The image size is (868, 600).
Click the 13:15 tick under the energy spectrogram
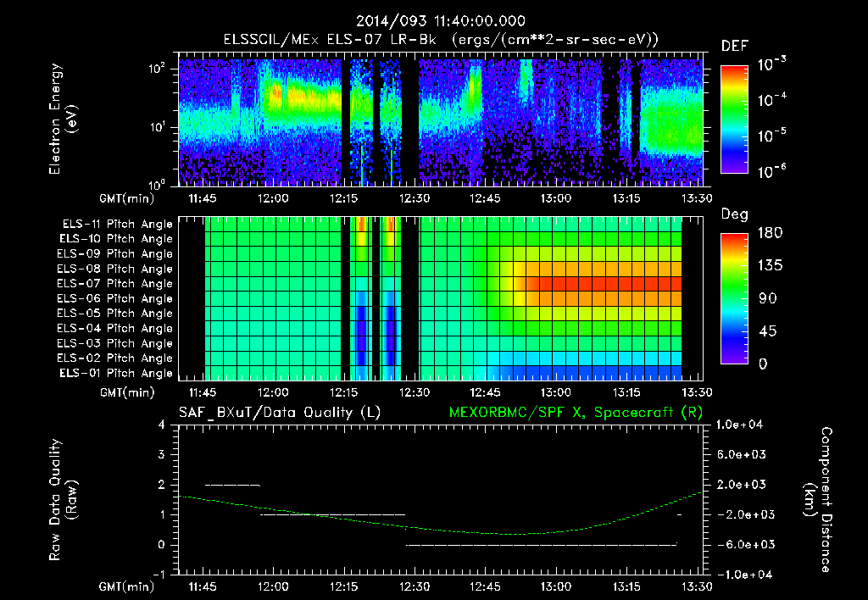(x=626, y=198)
